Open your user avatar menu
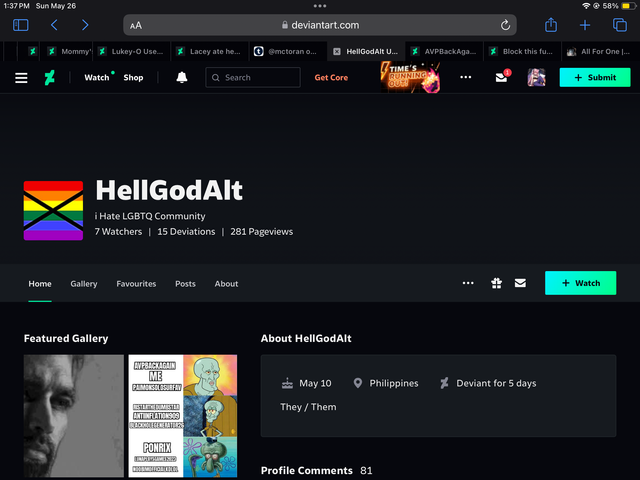This screenshot has width=640, height=480. point(536,77)
